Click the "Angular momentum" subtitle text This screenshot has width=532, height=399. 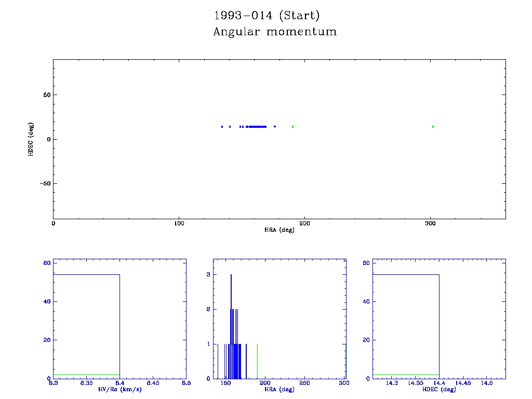coord(275,32)
